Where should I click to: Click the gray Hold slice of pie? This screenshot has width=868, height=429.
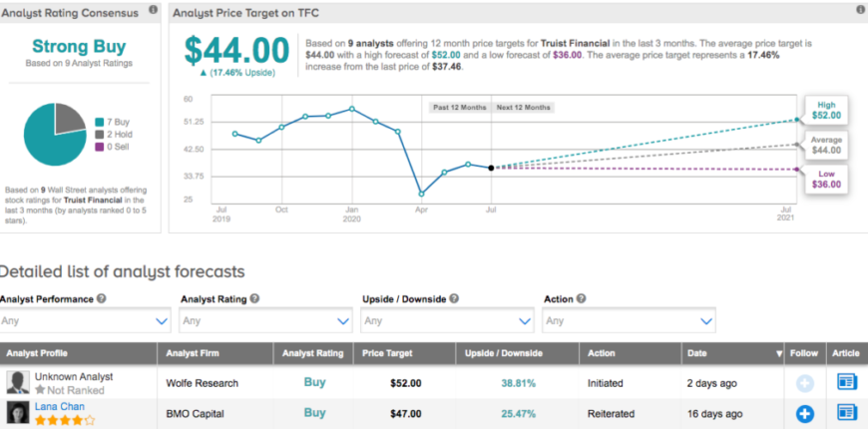point(69,118)
